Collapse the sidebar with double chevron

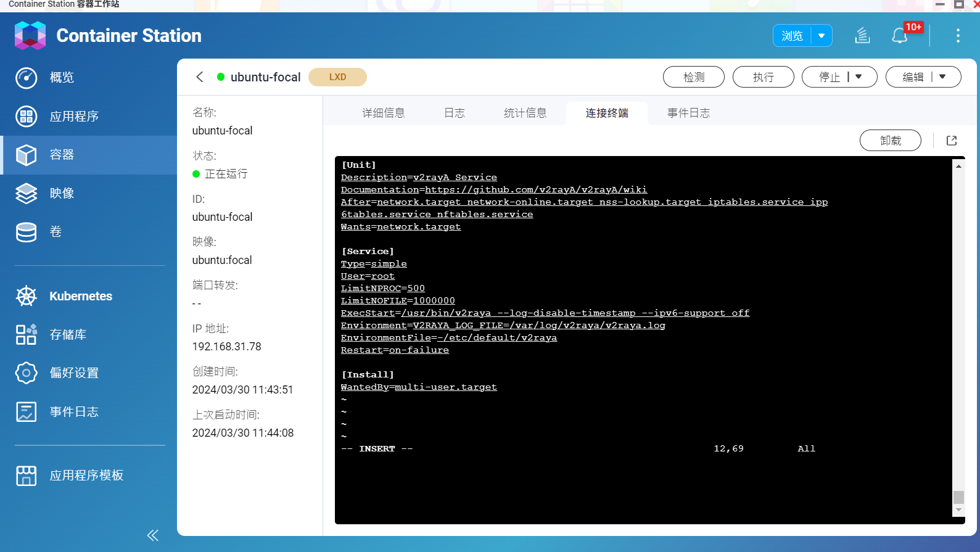pos(152,535)
